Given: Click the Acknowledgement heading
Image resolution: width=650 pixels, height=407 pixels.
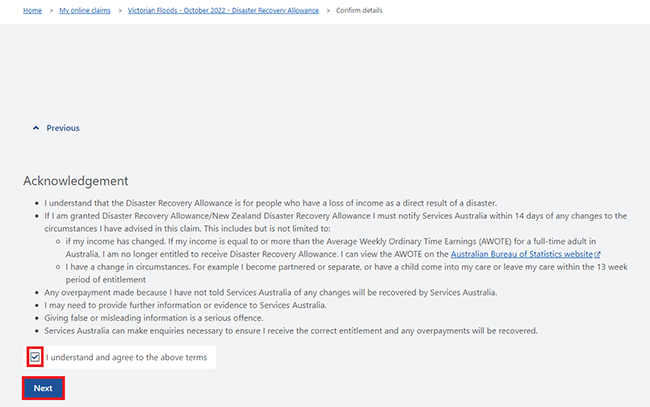Looking at the screenshot, I should click(x=75, y=181).
